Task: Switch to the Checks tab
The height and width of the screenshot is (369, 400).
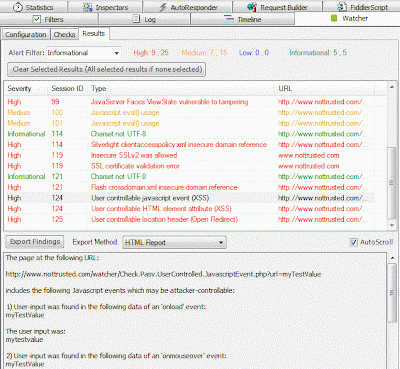Action: 64,34
